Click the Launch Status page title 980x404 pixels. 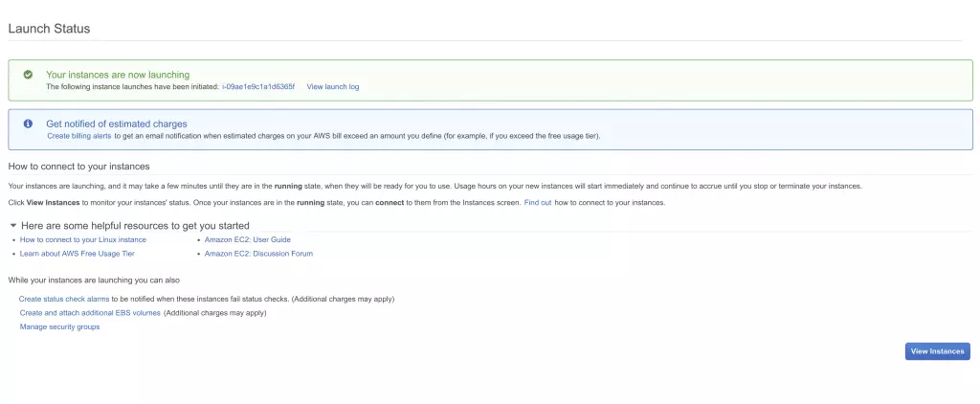[49, 29]
